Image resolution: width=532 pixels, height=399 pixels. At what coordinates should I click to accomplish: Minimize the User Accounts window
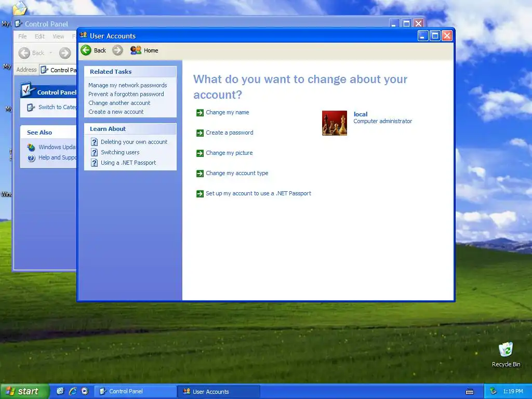423,36
